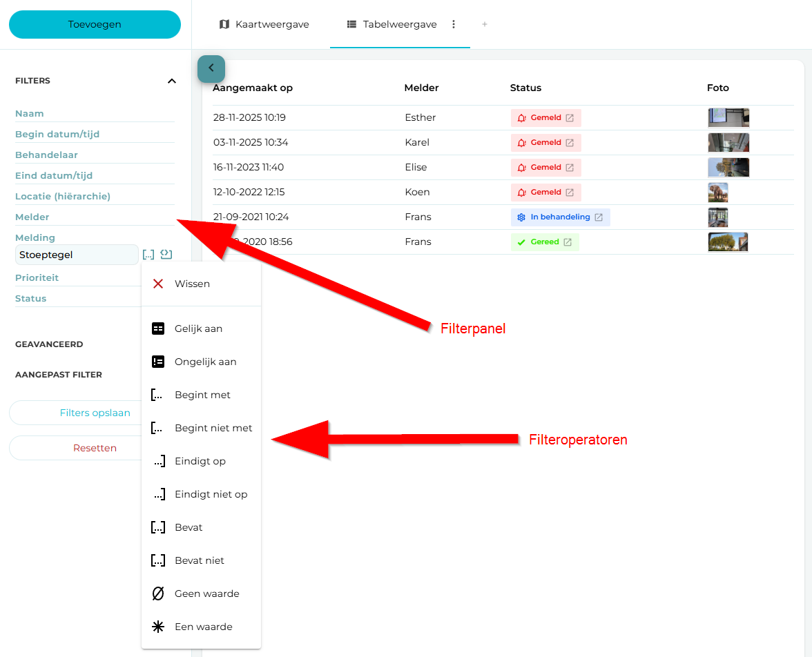
Task: Select the 'Bevat' filter operator icon
Action: 159,527
